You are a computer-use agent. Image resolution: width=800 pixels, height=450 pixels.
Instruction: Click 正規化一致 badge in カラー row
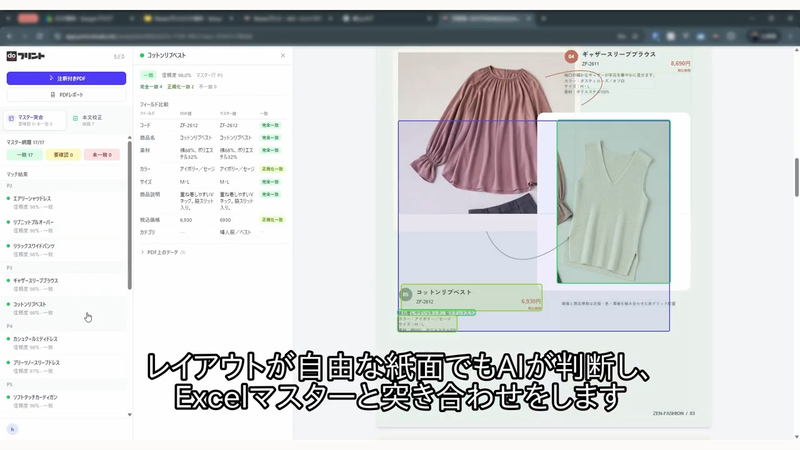[272, 169]
